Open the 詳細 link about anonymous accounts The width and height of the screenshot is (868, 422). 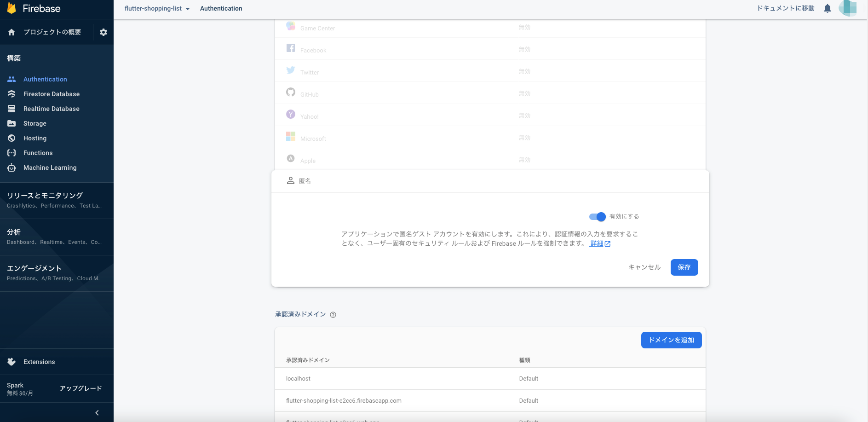pos(597,243)
